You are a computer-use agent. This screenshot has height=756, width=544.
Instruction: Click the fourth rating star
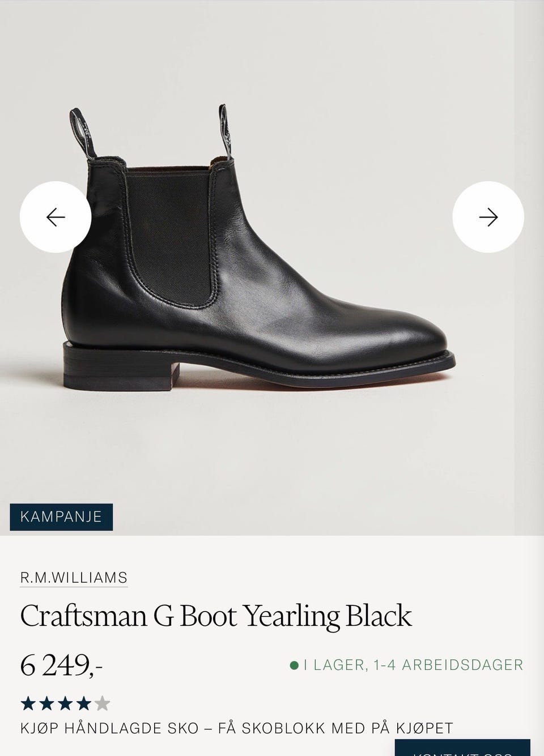tap(84, 704)
